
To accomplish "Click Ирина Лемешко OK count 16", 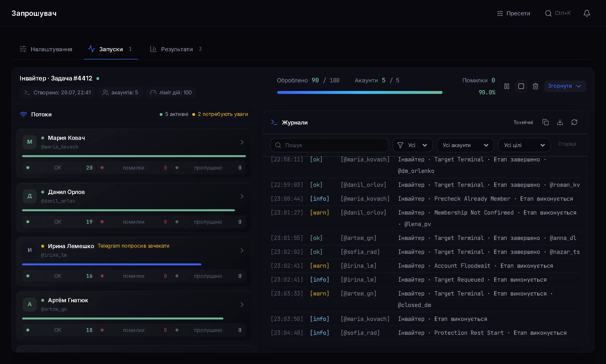I will (x=89, y=276).
